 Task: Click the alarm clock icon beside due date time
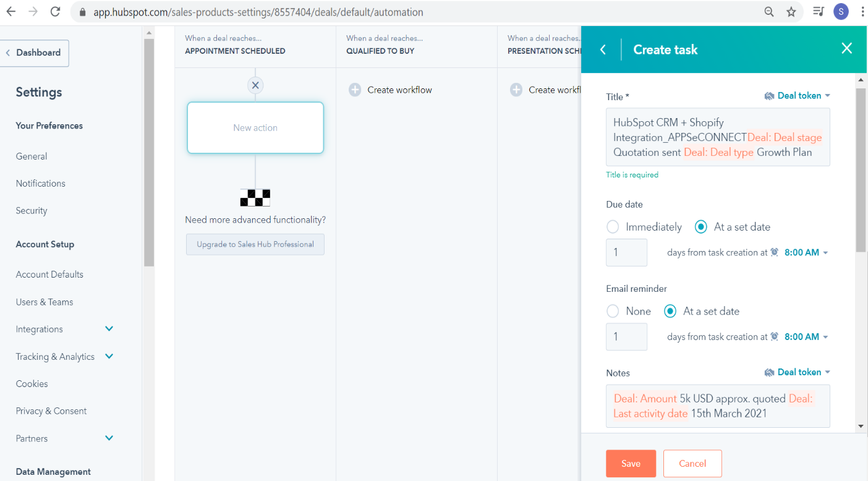click(774, 252)
